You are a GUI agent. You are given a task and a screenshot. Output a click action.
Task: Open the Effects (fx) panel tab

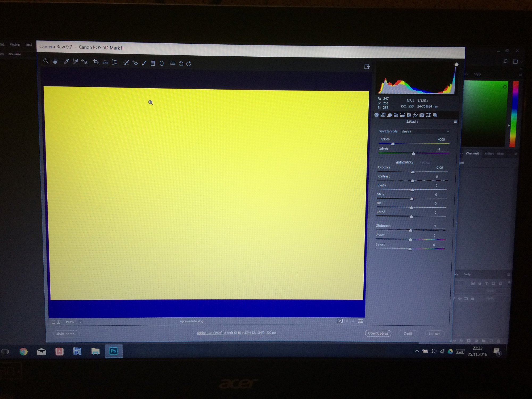tap(415, 115)
